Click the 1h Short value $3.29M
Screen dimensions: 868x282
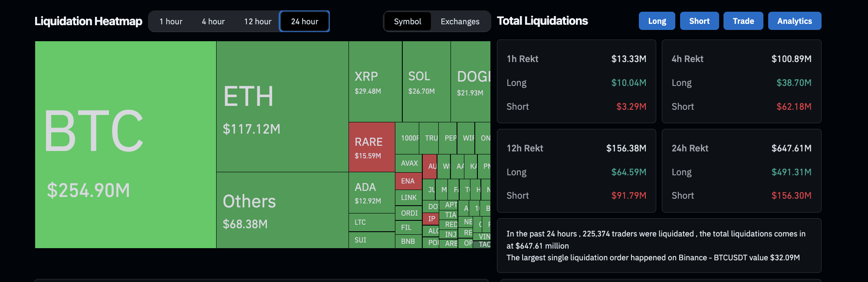pyautogui.click(x=631, y=107)
